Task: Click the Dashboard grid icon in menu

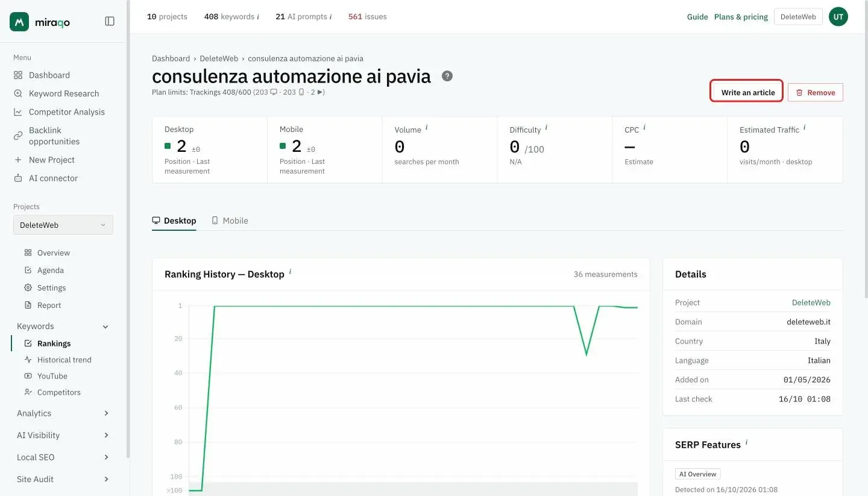Action: 18,75
